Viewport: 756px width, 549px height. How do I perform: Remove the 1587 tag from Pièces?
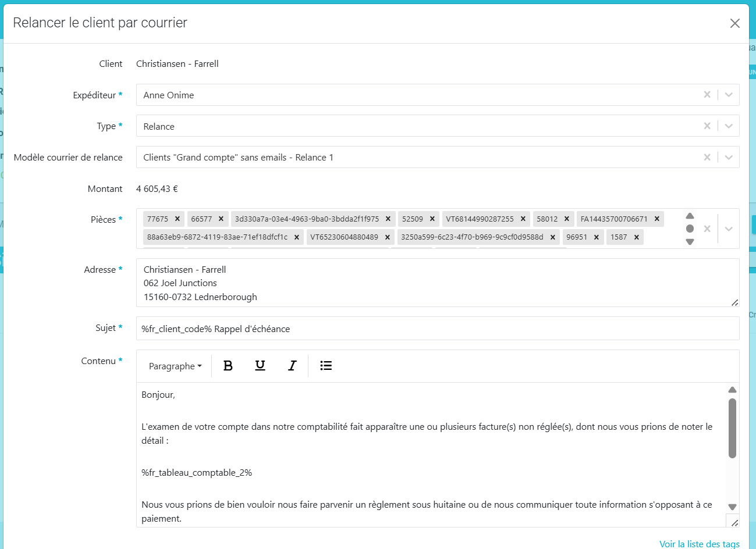(x=637, y=237)
